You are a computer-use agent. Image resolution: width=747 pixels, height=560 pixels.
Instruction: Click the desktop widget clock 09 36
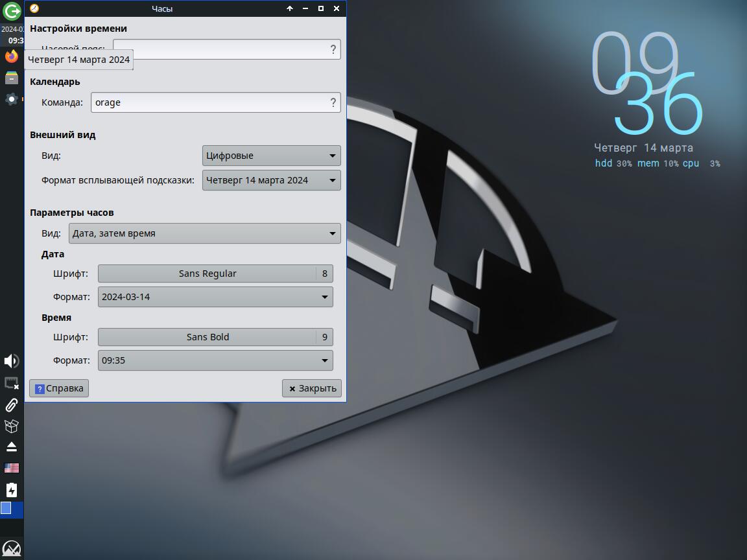(x=647, y=84)
